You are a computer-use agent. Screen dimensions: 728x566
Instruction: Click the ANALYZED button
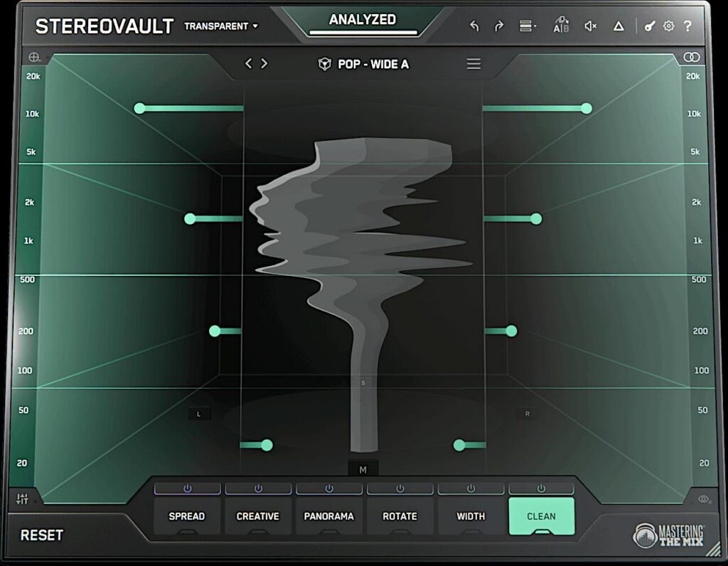pos(363,20)
